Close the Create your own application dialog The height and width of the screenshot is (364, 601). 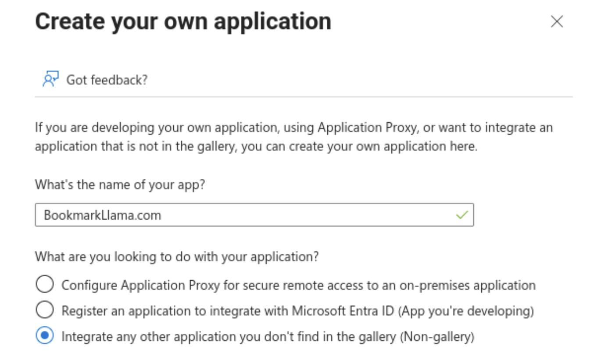tap(556, 22)
